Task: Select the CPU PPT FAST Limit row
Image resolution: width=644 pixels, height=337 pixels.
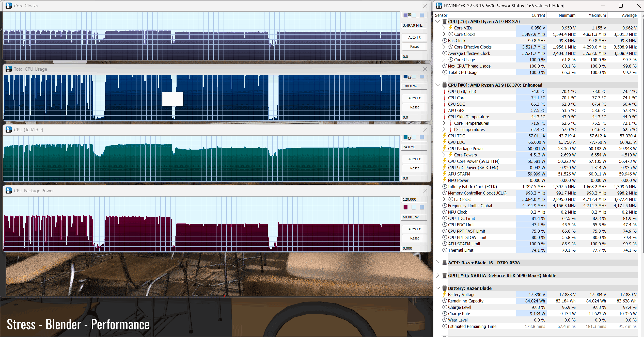Action: point(536,231)
